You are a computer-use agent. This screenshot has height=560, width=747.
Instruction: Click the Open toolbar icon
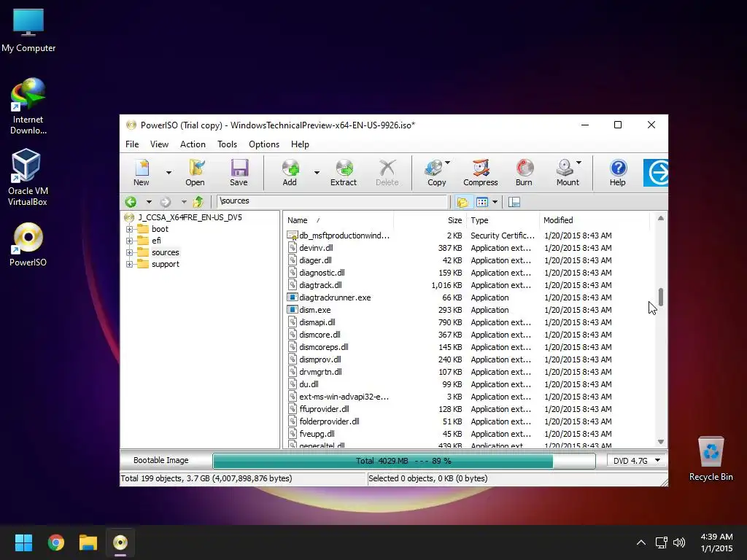tap(195, 172)
